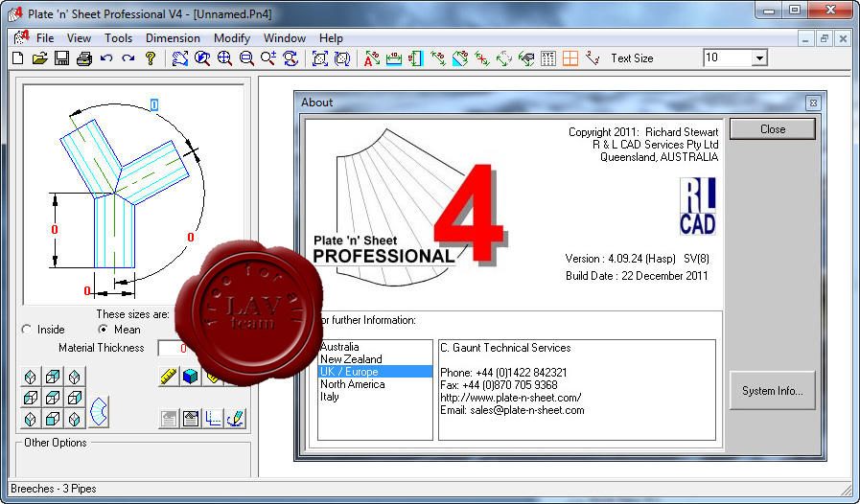Save the project using the floppy disk icon
The image size is (860, 504).
pos(62,58)
